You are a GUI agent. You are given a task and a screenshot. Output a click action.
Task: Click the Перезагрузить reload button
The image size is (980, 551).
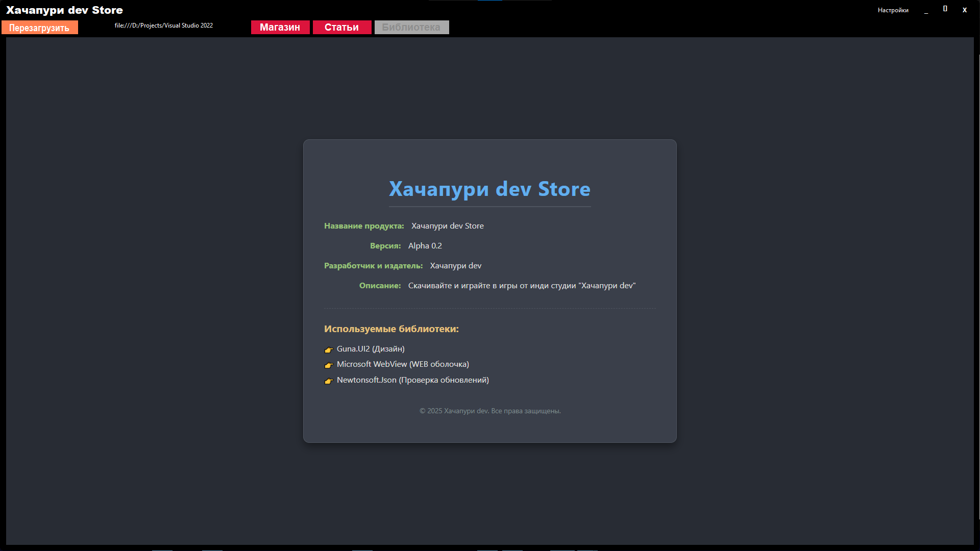(40, 28)
